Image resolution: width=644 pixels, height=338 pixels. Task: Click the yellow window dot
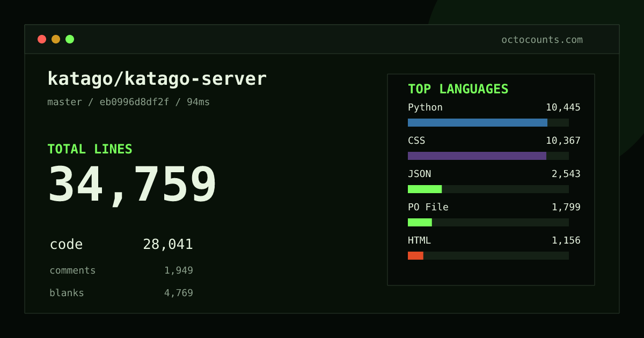56,39
